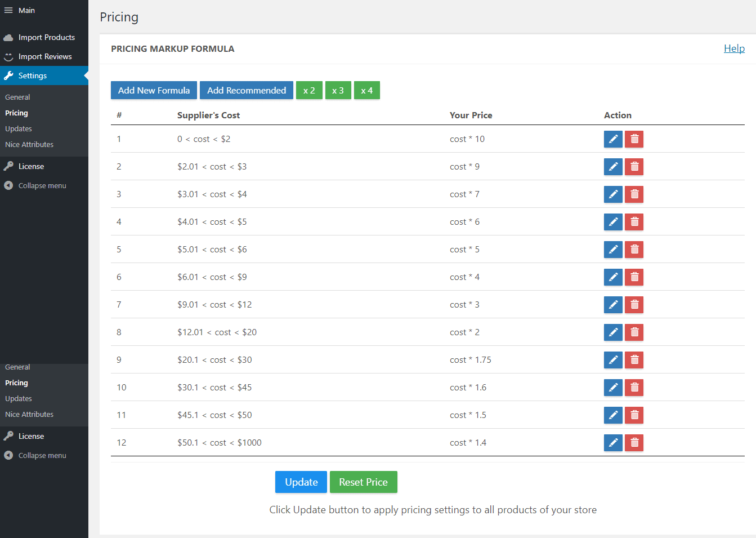Viewport: 756px width, 538px height.
Task: Edit formula row 6 (cost * 4)
Action: [613, 277]
